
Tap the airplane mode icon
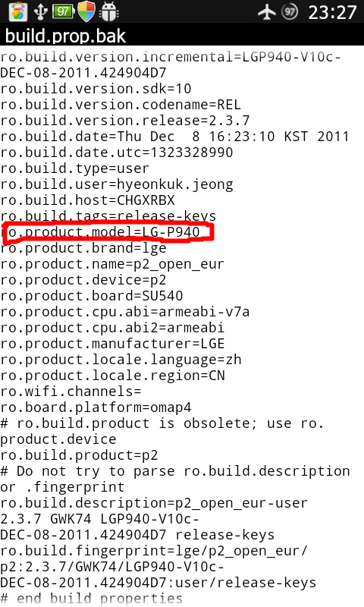point(267,11)
